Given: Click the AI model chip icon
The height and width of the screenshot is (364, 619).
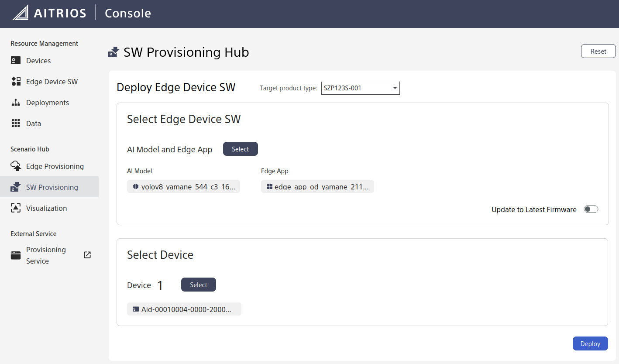Looking at the screenshot, I should [135, 186].
